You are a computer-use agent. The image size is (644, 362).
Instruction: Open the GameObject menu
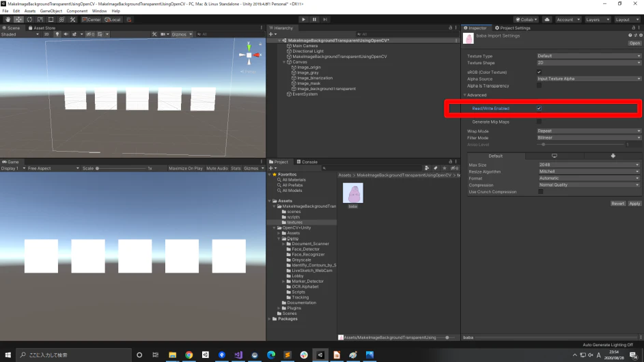(x=51, y=11)
